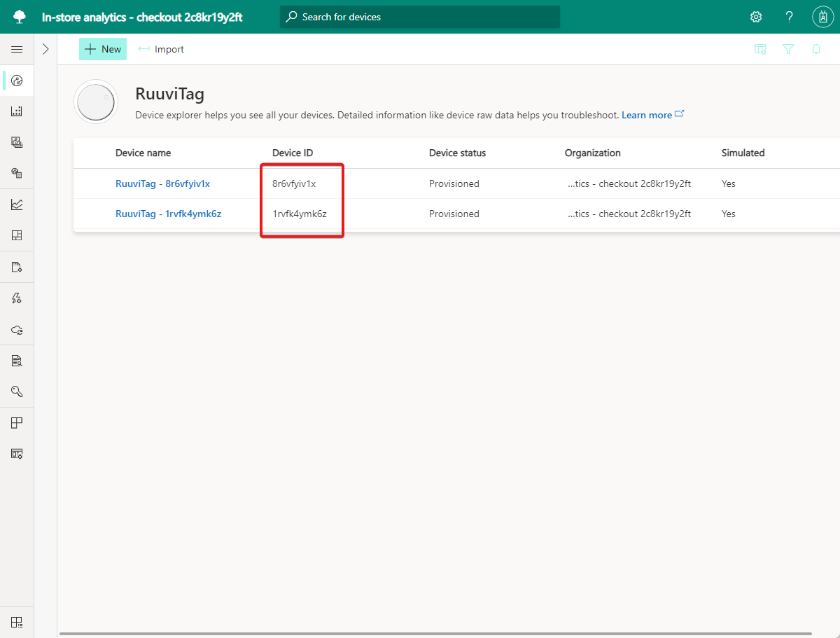840x638 pixels.
Task: Open the Data explorer line-chart icon
Action: (x=17, y=204)
